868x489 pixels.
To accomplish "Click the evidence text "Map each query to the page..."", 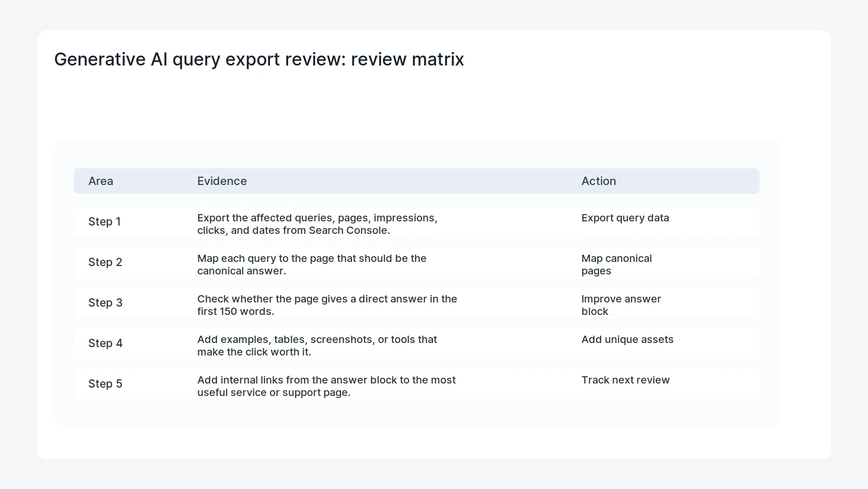I will [x=312, y=265].
